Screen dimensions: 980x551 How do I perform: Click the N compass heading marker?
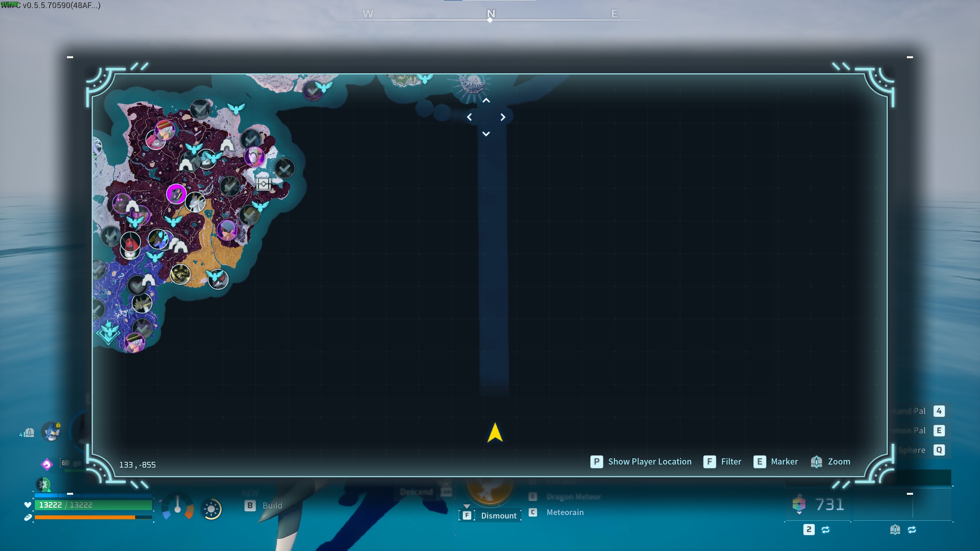tap(491, 14)
